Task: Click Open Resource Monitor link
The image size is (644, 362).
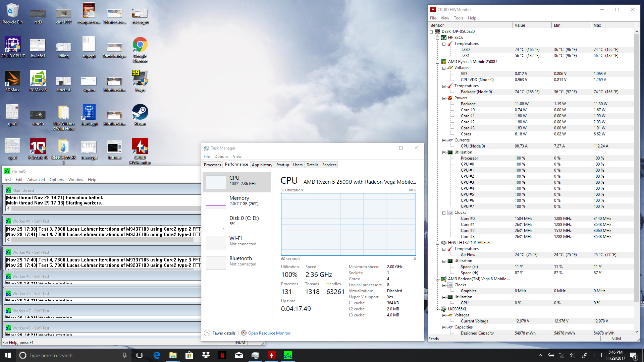Action: tap(269, 333)
